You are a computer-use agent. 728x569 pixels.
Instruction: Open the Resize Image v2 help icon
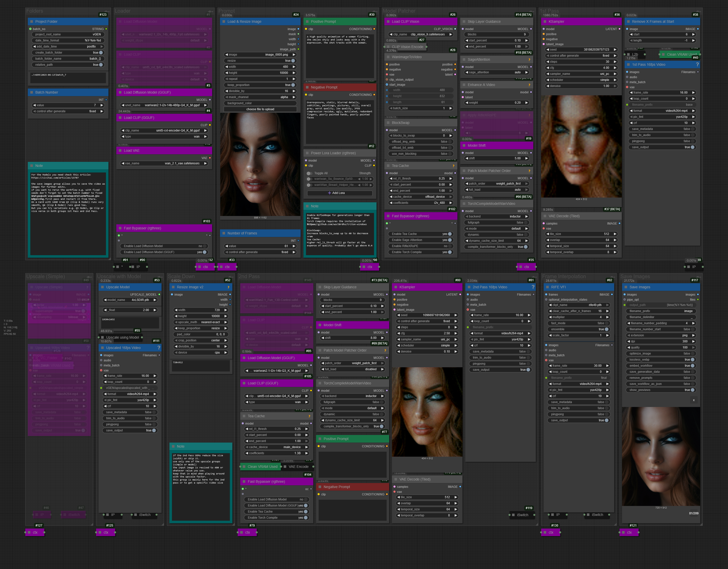pyautogui.click(x=228, y=287)
